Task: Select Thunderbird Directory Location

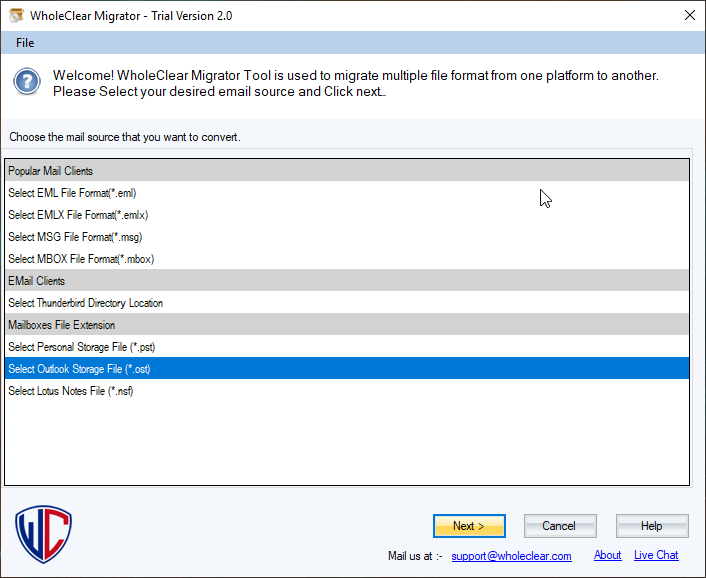Action: 85,303
